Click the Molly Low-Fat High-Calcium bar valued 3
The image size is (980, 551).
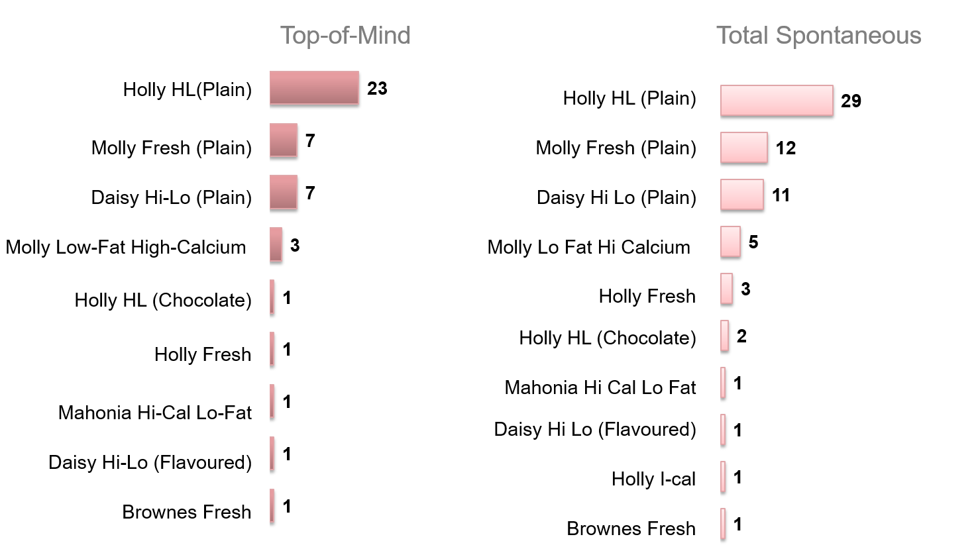pyautogui.click(x=276, y=245)
